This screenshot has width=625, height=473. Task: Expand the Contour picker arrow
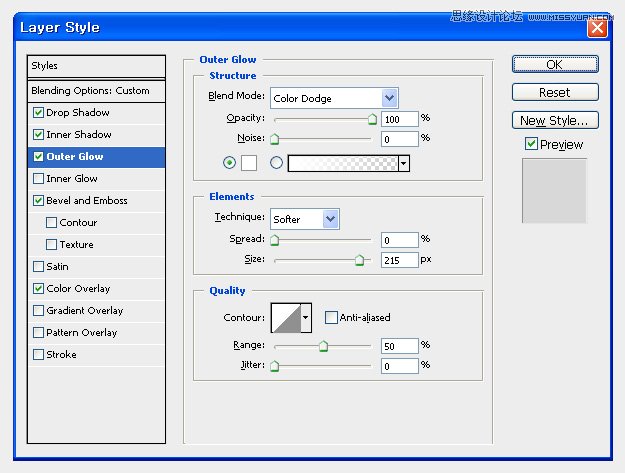(306, 318)
